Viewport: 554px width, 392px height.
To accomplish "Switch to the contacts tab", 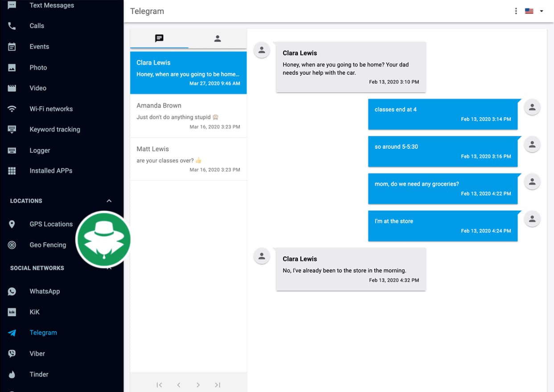I will 217,38.
